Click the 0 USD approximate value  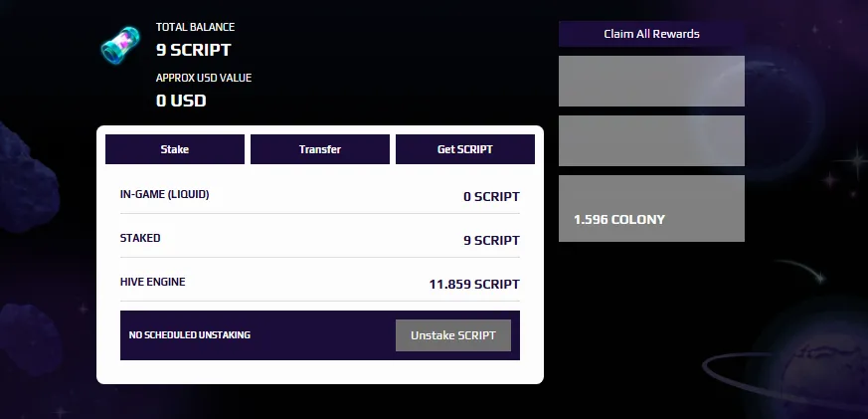point(181,101)
